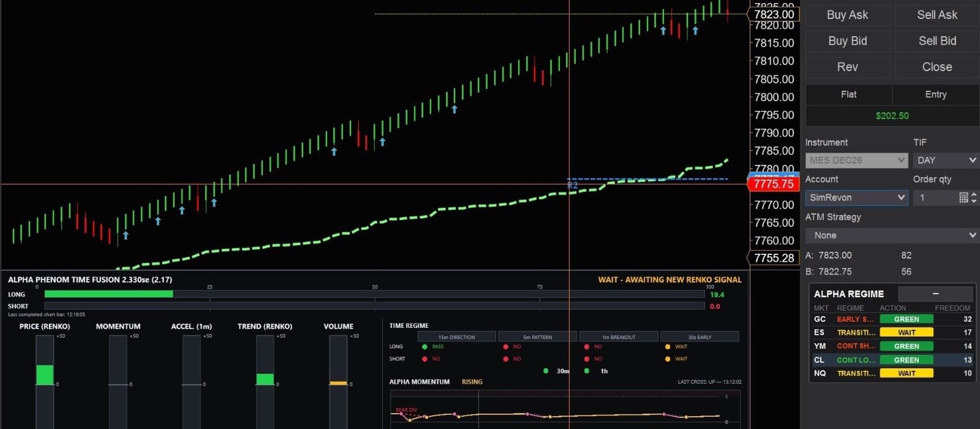The height and width of the screenshot is (429, 980).
Task: Click the WAIT - AWAITING NEW RENKO SIGNAL status
Action: click(x=670, y=279)
